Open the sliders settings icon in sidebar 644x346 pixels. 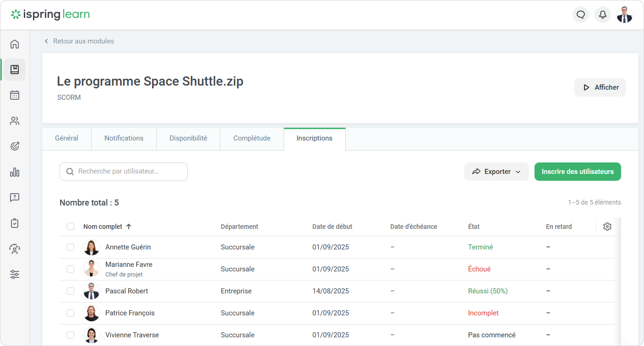pos(15,275)
